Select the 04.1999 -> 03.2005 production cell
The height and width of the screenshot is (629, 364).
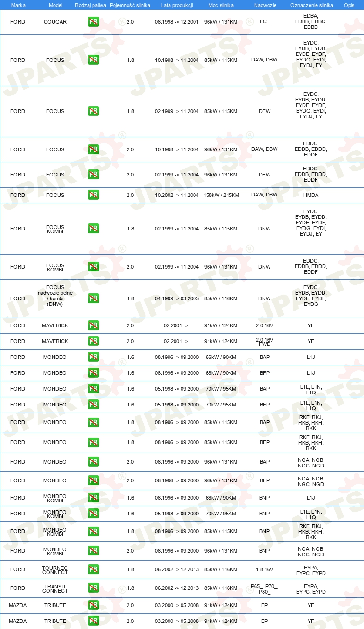pos(177,298)
